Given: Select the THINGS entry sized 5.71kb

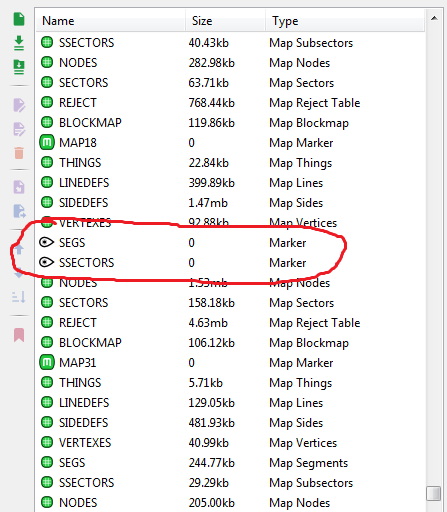Looking at the screenshot, I should tap(80, 383).
